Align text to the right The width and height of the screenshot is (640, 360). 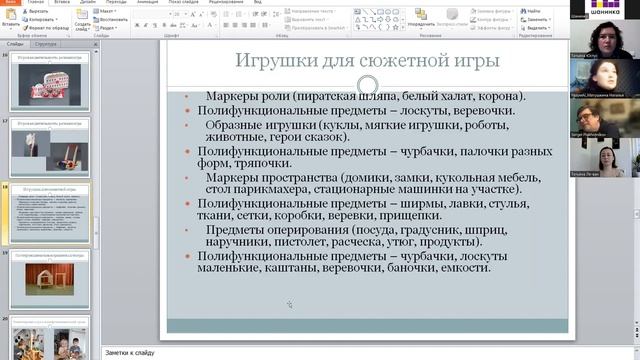click(244, 25)
